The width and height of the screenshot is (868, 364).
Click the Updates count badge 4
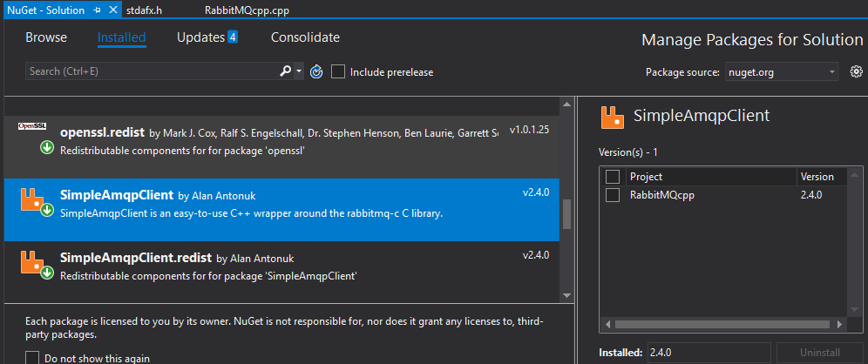[x=233, y=37]
